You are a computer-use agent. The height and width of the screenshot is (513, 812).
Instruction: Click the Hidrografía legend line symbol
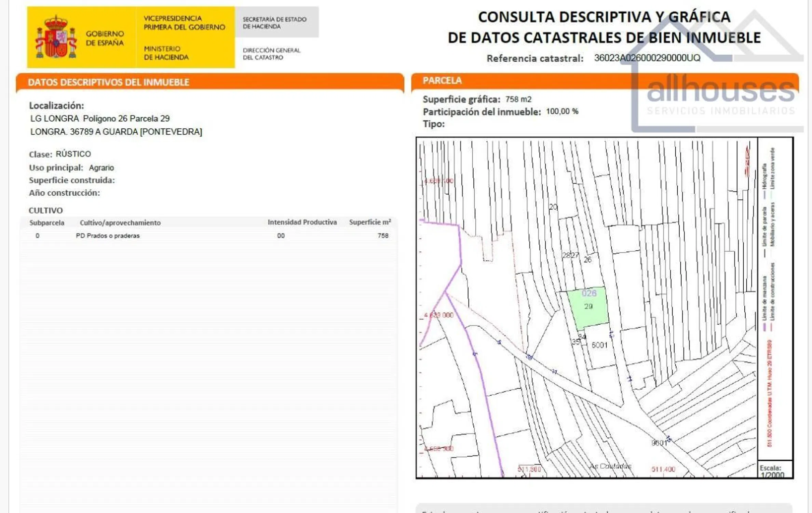[764, 195]
